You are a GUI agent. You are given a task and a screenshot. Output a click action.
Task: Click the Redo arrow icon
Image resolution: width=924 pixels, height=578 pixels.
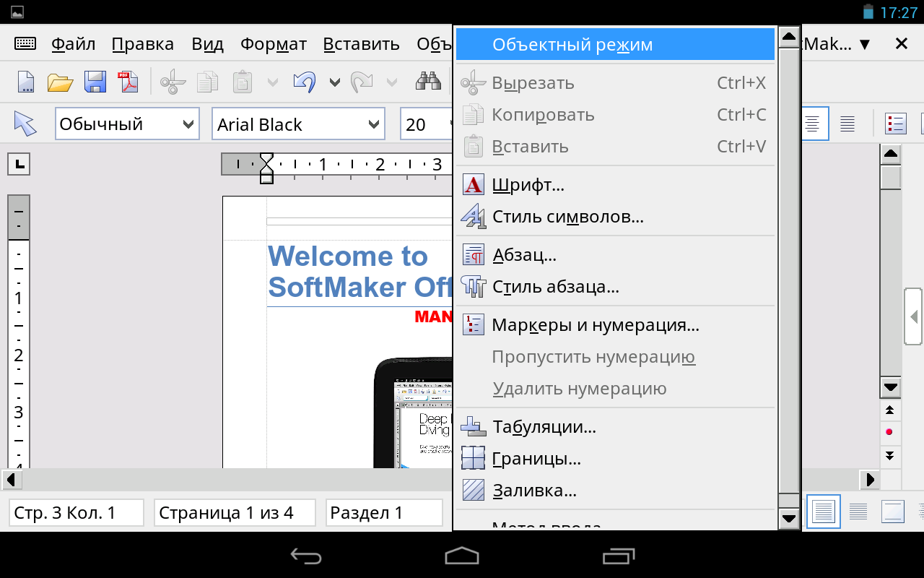360,82
